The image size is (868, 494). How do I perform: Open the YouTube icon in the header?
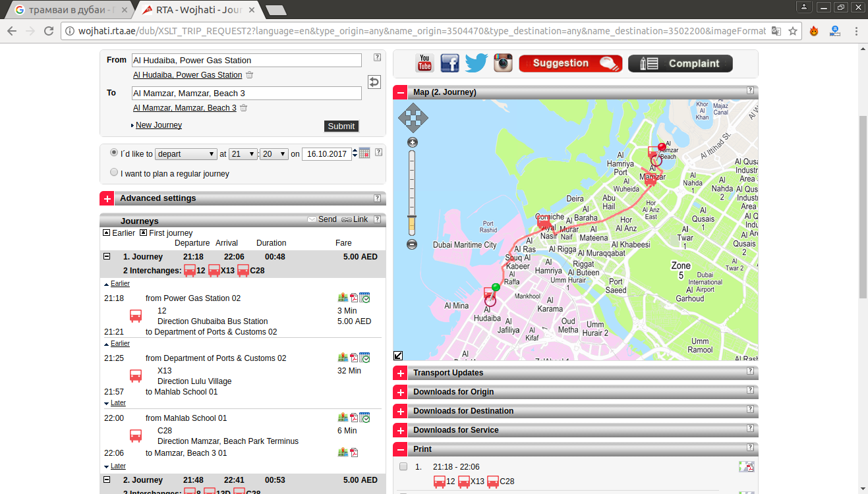[424, 63]
